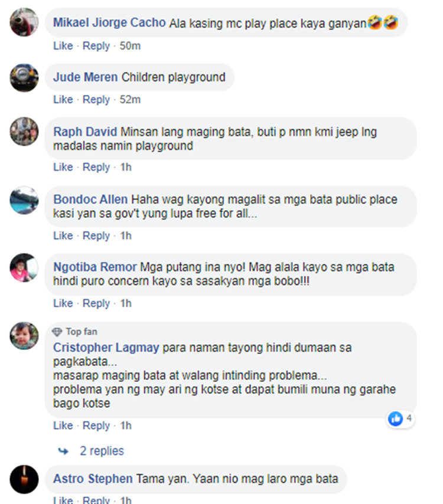
Task: Visit Cristopher Lagmay's profile name link
Action: coord(106,348)
